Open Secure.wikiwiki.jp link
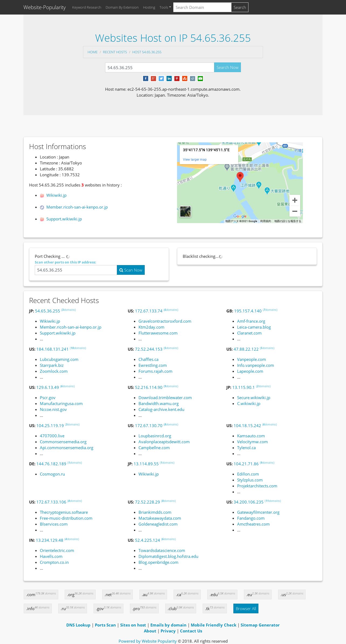 (254, 397)
